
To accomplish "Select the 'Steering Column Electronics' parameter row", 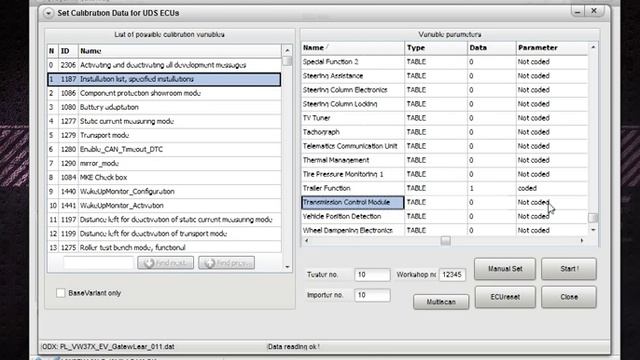I will point(444,90).
